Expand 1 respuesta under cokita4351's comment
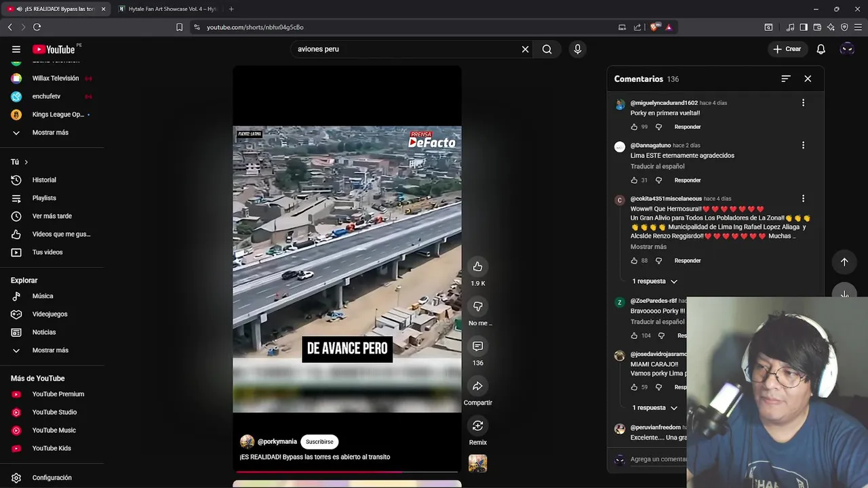Image resolution: width=868 pixels, height=488 pixels. click(654, 281)
